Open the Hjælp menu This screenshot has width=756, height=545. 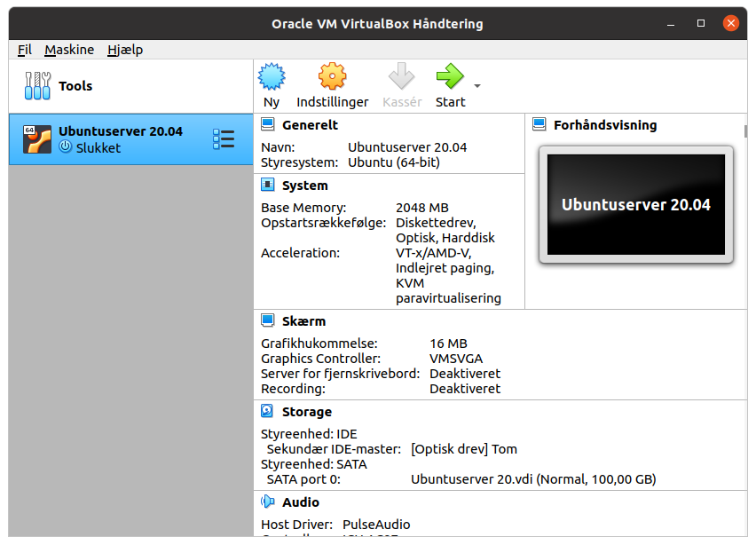coord(125,50)
